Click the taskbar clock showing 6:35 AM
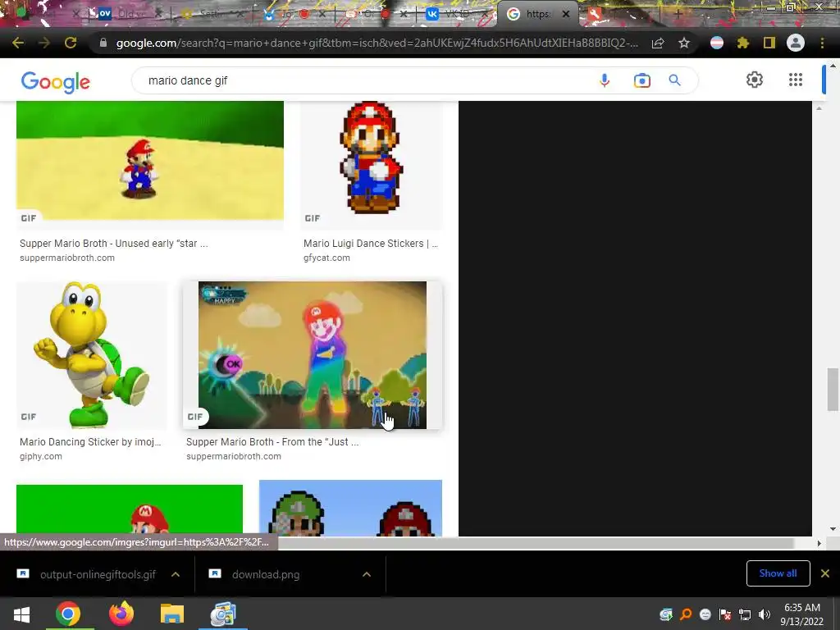The width and height of the screenshot is (840, 630). tap(801, 614)
